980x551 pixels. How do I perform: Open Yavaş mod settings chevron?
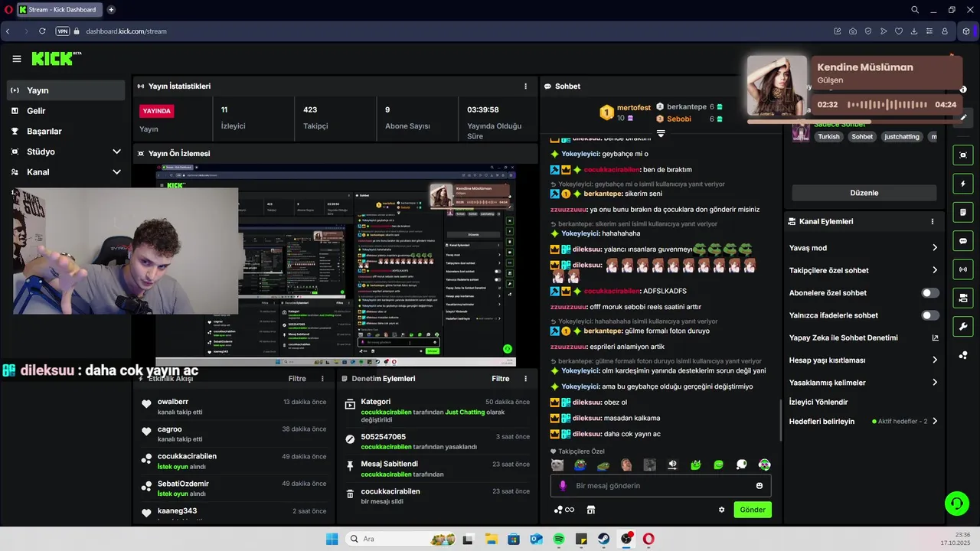[x=935, y=248]
